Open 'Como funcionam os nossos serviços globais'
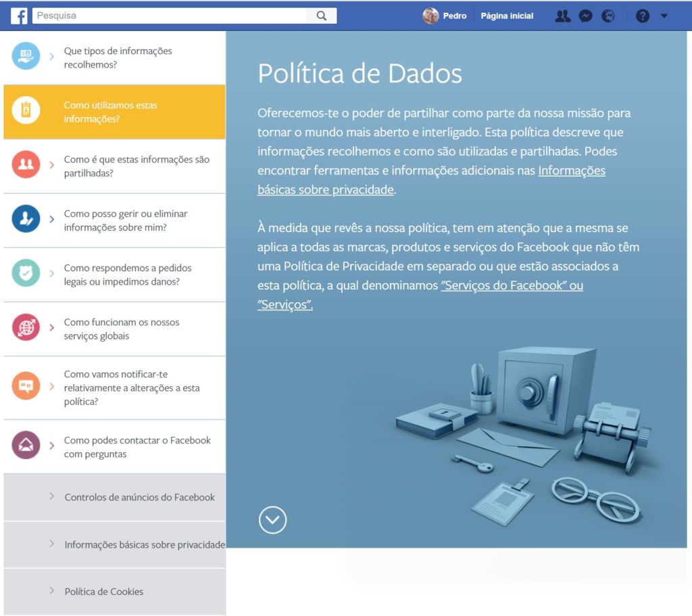 tap(114, 329)
